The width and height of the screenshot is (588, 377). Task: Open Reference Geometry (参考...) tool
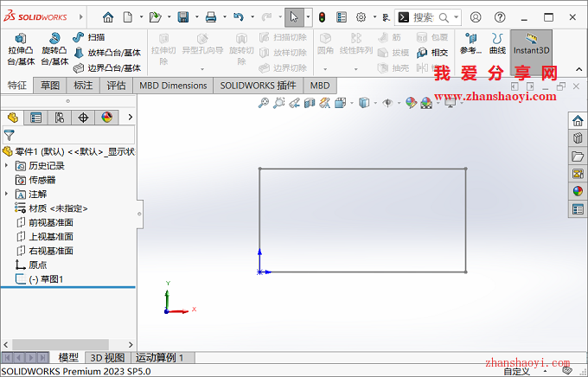tap(470, 44)
